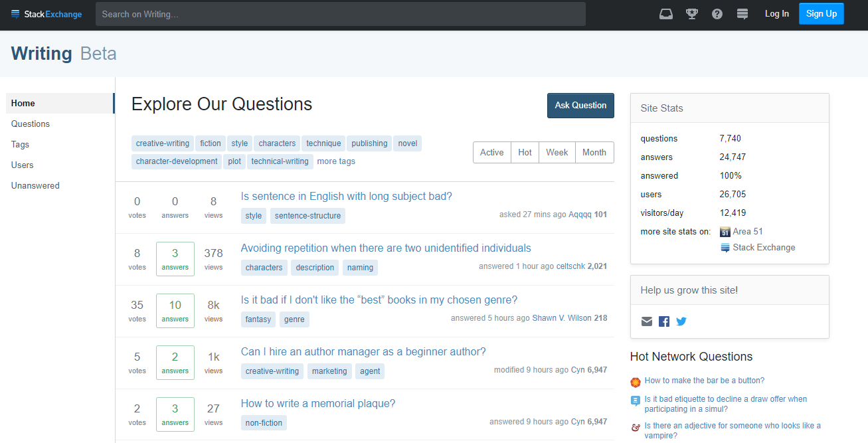Open question about not liking 'best' books
The height and width of the screenshot is (443, 868).
379,300
